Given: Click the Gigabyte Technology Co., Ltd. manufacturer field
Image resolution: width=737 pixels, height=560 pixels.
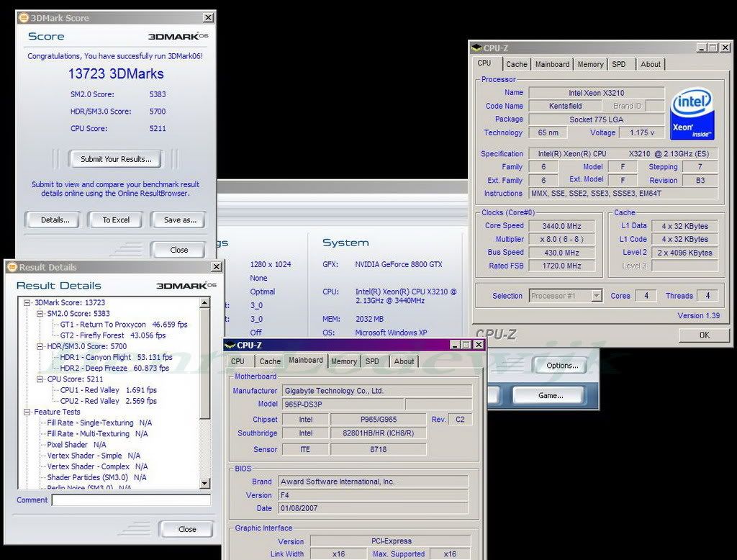Looking at the screenshot, I should pos(377,391).
